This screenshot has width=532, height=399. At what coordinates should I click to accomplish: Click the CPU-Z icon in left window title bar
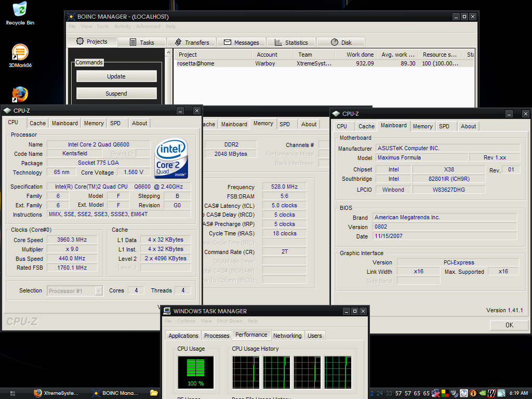pos(7,111)
